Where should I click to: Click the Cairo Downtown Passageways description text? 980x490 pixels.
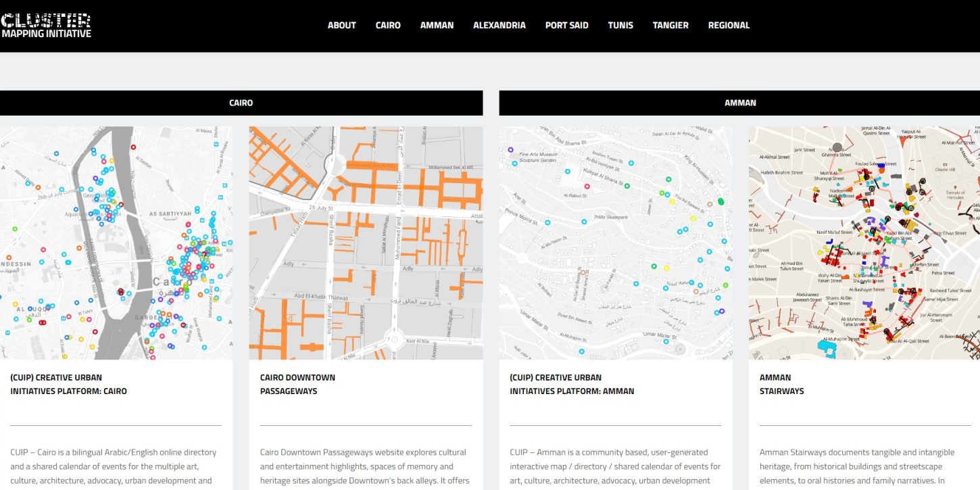(x=365, y=466)
